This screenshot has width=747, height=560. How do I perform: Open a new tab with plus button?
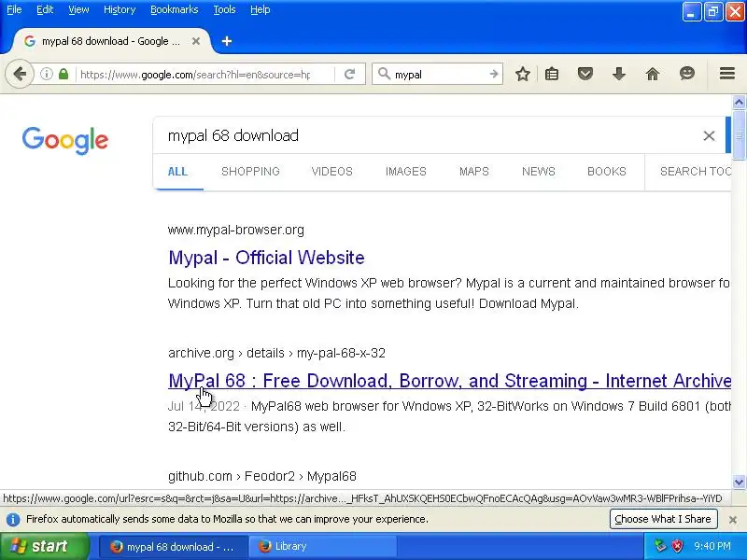(x=227, y=41)
